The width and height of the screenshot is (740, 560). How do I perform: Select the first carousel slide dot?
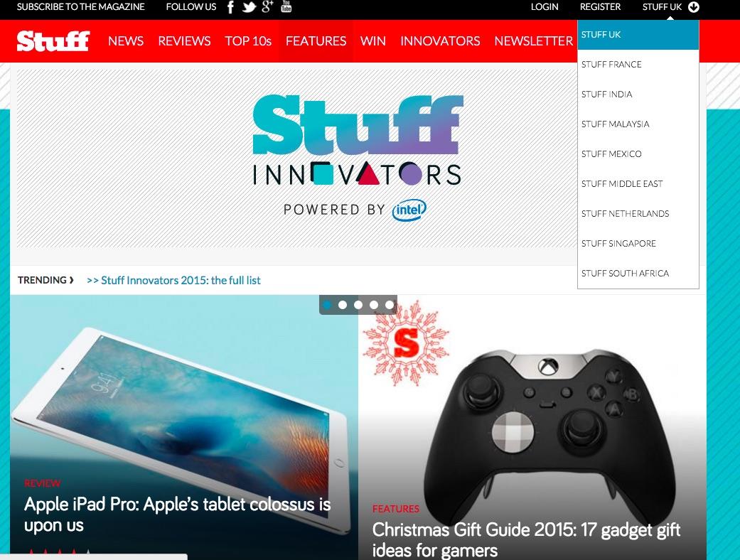[x=327, y=305]
